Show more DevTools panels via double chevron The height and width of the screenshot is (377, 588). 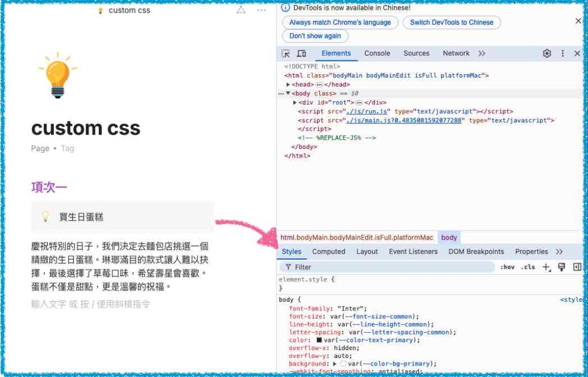[482, 53]
